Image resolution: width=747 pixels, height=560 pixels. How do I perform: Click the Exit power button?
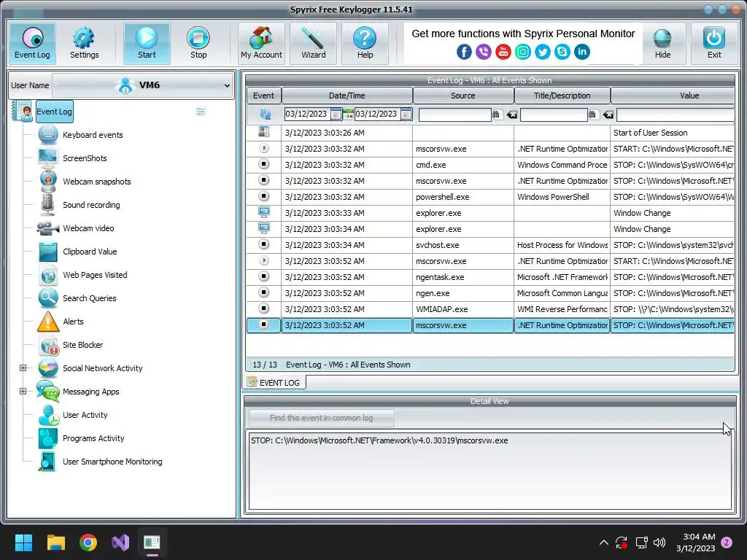click(714, 43)
